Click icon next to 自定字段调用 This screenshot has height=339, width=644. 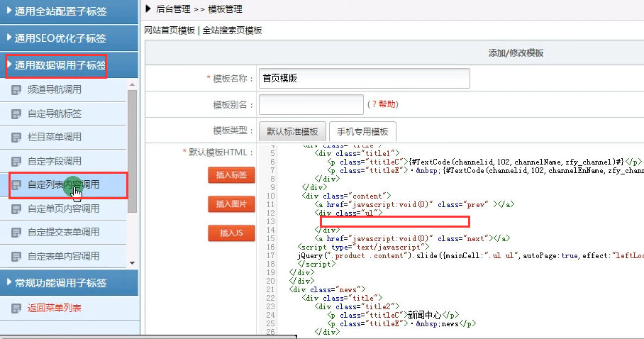click(x=16, y=161)
